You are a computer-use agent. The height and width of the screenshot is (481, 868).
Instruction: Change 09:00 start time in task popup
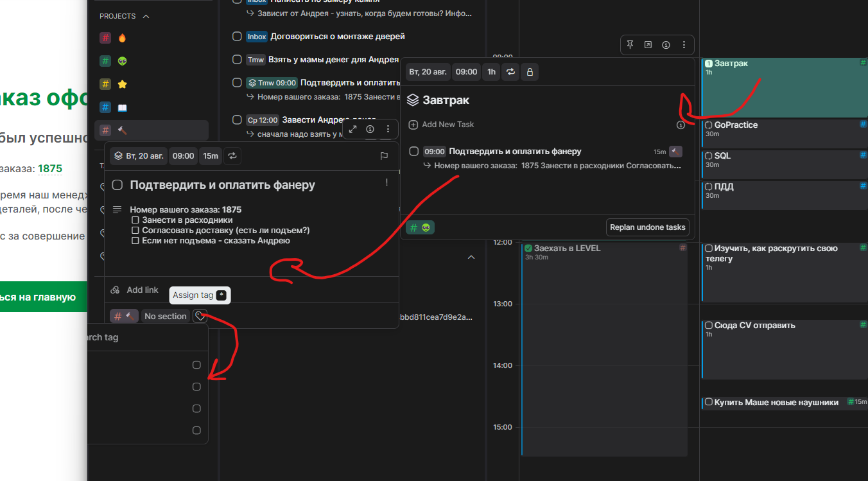click(183, 155)
